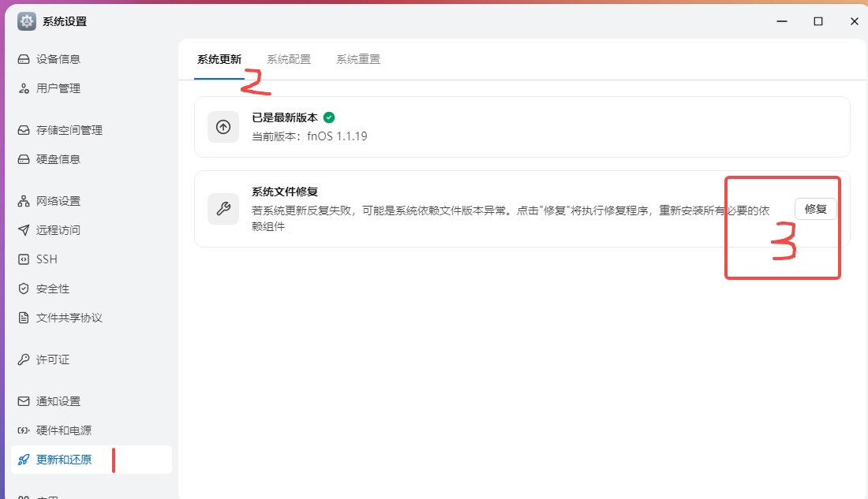Click the hardware and power icon
This screenshot has height=499, width=868.
tap(24, 430)
